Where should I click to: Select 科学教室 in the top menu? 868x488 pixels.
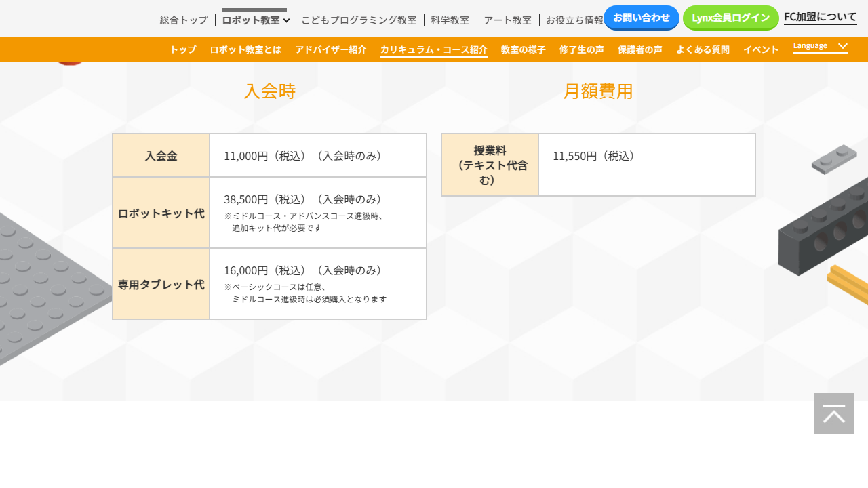tap(450, 20)
